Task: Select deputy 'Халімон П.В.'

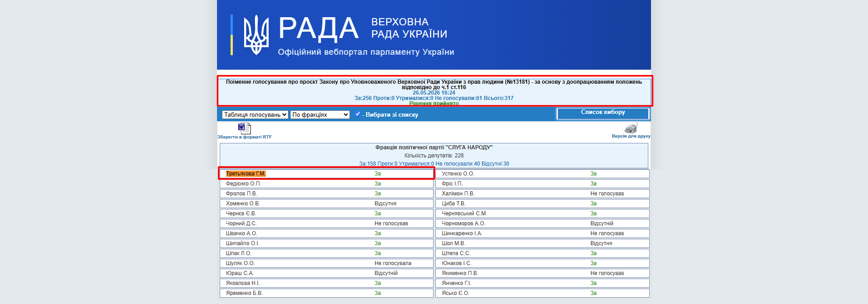Action: 458,194
